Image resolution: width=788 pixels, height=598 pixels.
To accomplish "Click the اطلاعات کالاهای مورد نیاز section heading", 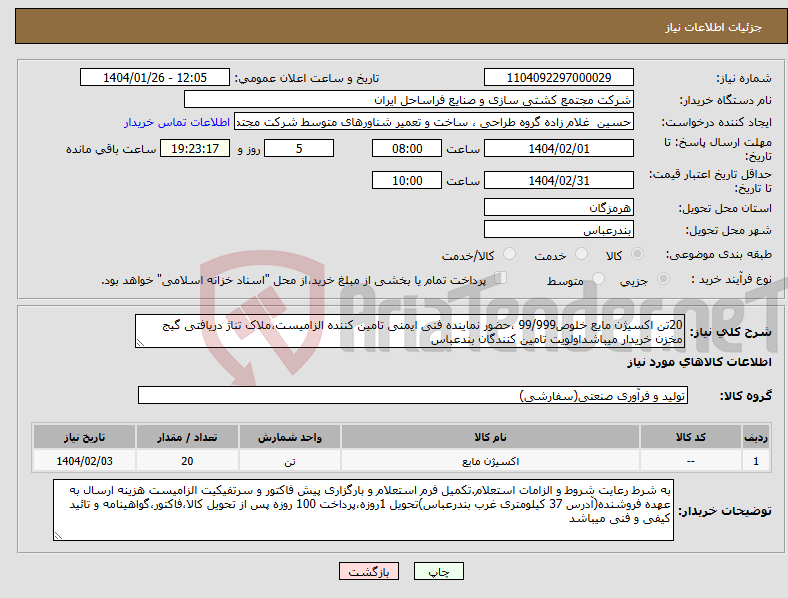I will 699,362.
